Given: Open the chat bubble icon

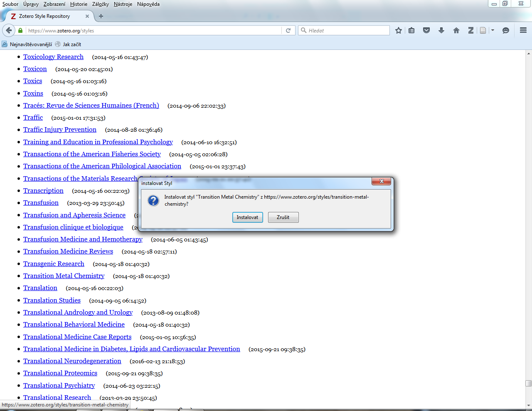Looking at the screenshot, I should 506,30.
